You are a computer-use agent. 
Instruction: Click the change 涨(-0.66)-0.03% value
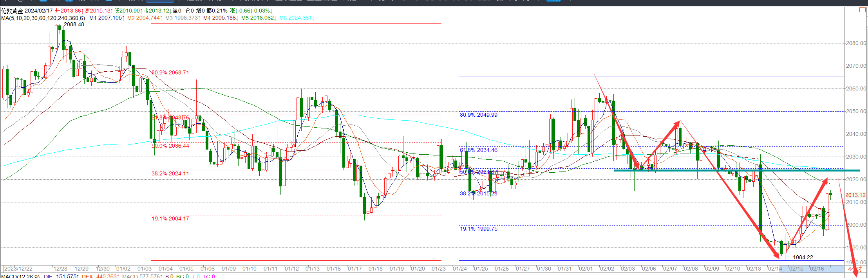coord(251,11)
